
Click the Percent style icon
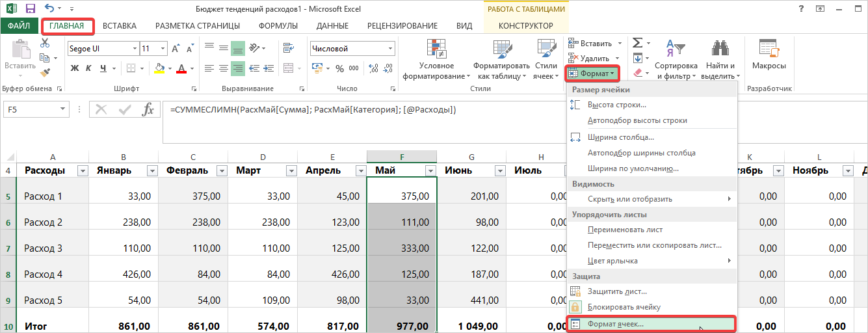click(339, 68)
